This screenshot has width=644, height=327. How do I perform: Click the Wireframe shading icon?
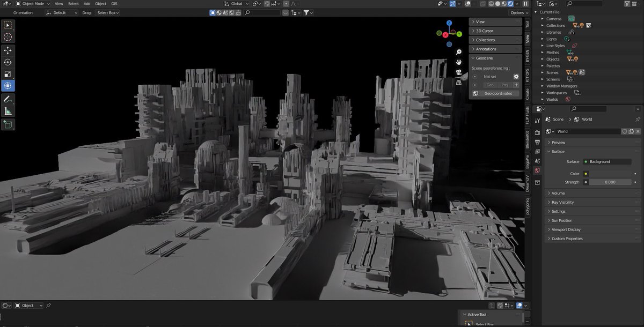(492, 4)
